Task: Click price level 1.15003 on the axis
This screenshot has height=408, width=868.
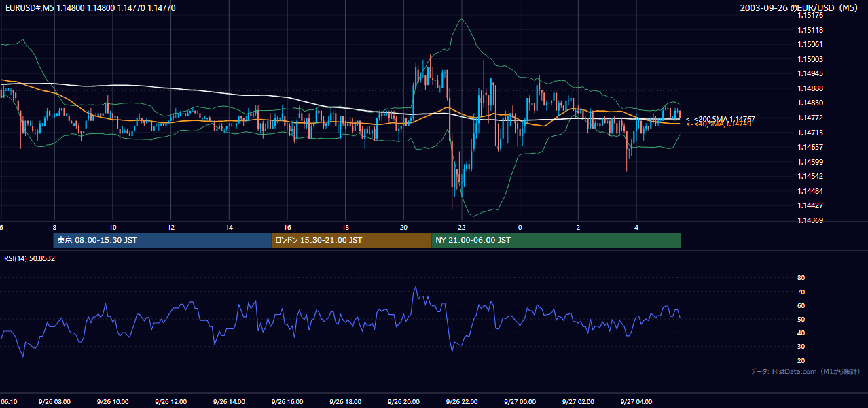Action: [x=810, y=59]
